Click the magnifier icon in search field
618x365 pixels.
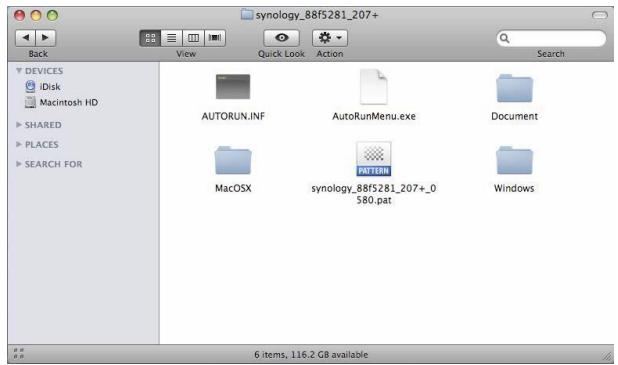pos(504,38)
